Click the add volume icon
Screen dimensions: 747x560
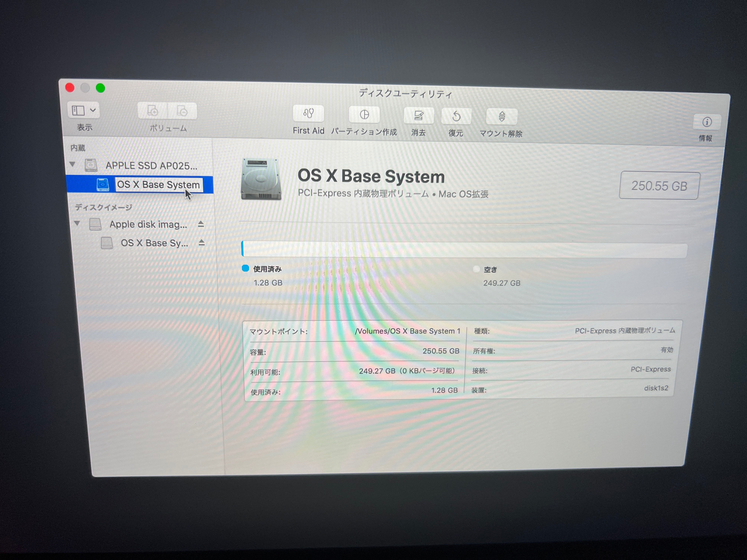click(x=153, y=111)
